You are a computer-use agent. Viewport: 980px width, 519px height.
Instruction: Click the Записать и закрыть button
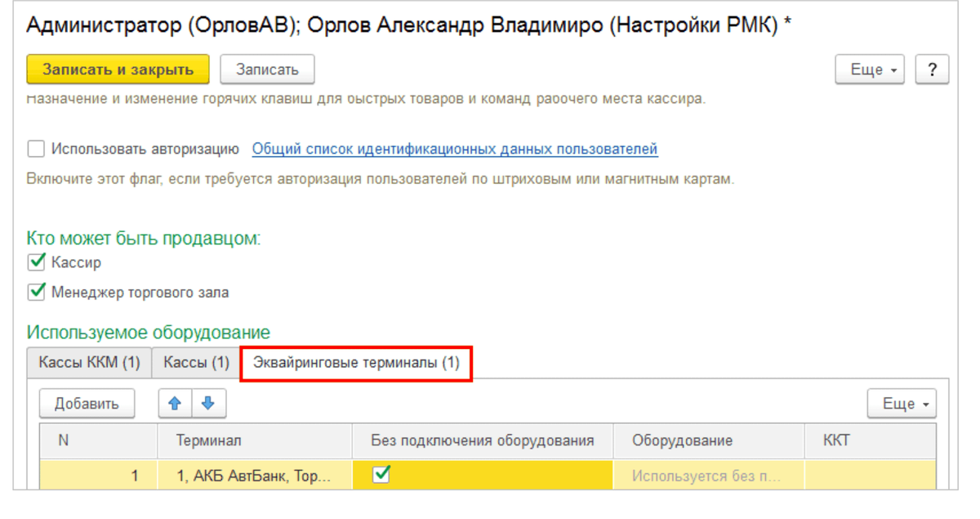pyautogui.click(x=117, y=69)
